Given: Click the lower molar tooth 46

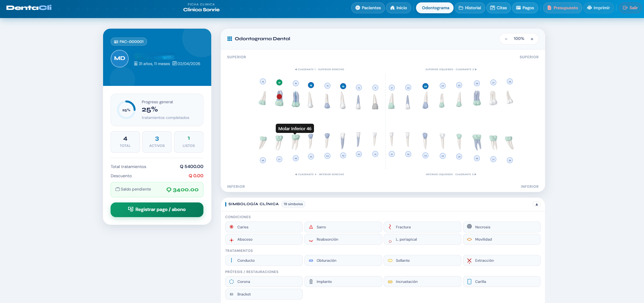Looking at the screenshot, I should pyautogui.click(x=296, y=141).
